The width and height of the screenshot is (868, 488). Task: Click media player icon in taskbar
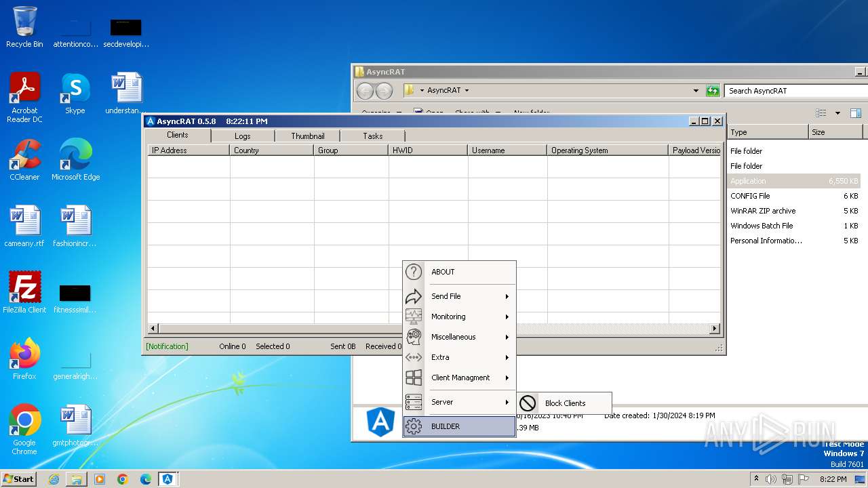(100, 479)
